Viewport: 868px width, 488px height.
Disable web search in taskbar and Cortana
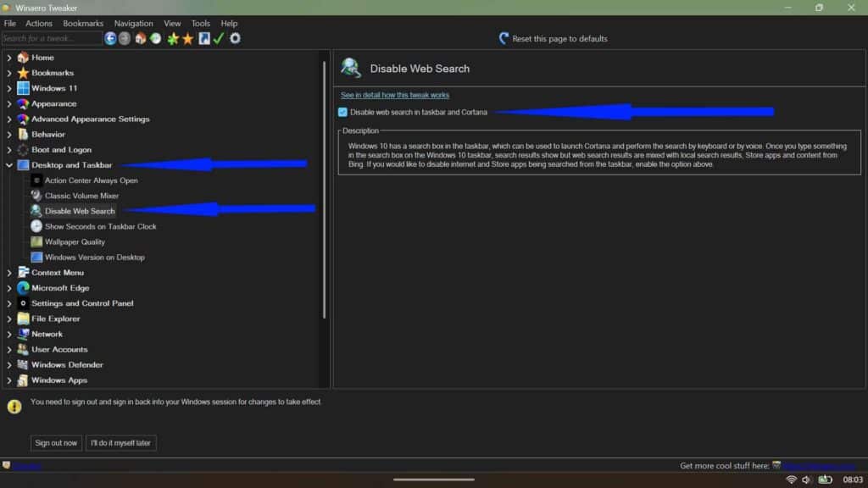[342, 111]
